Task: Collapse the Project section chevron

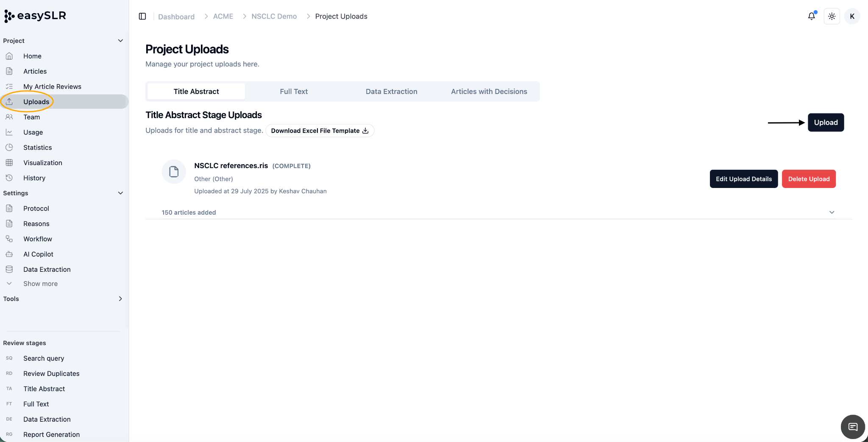Action: point(120,41)
